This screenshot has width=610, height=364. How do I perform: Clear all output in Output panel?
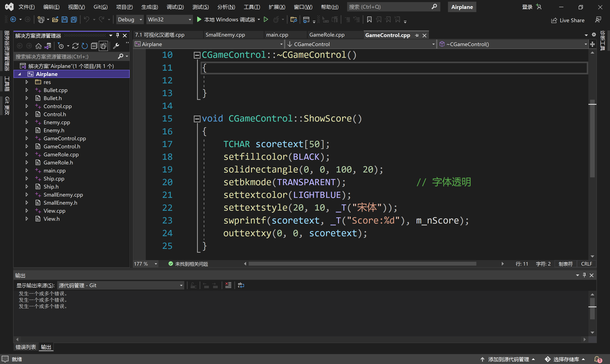tap(228, 285)
